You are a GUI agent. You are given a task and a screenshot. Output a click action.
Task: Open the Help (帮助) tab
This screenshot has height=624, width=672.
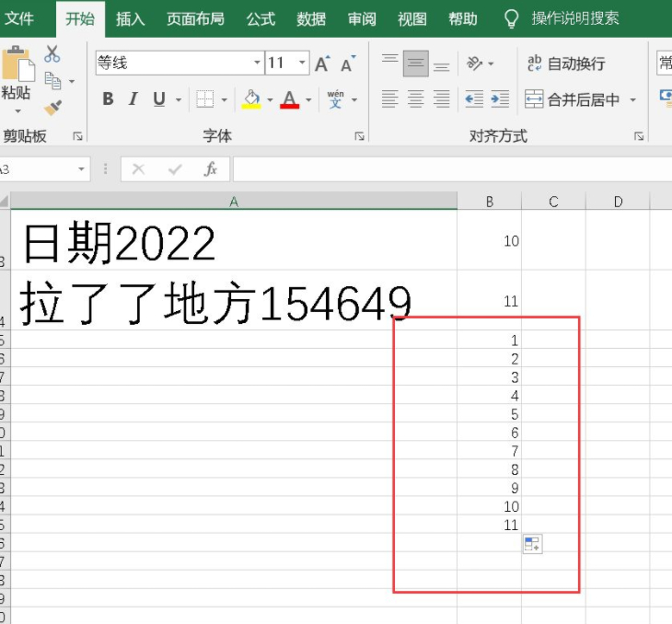[x=463, y=18]
